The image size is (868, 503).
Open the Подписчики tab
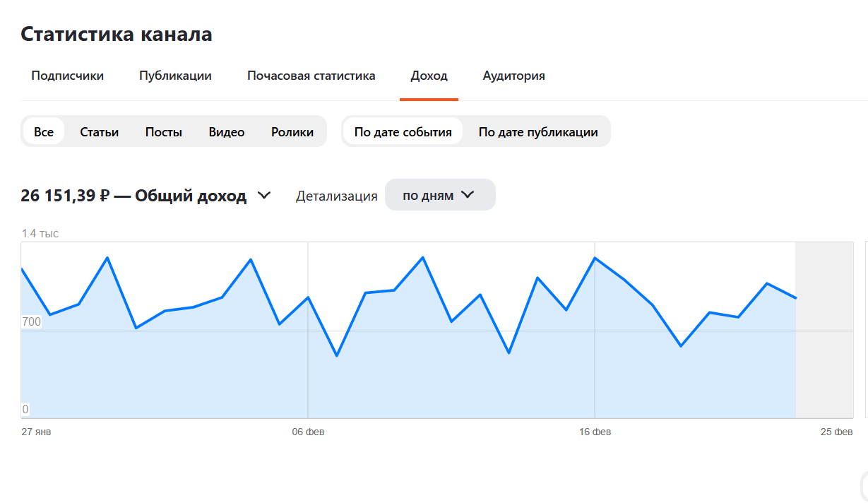coord(67,76)
